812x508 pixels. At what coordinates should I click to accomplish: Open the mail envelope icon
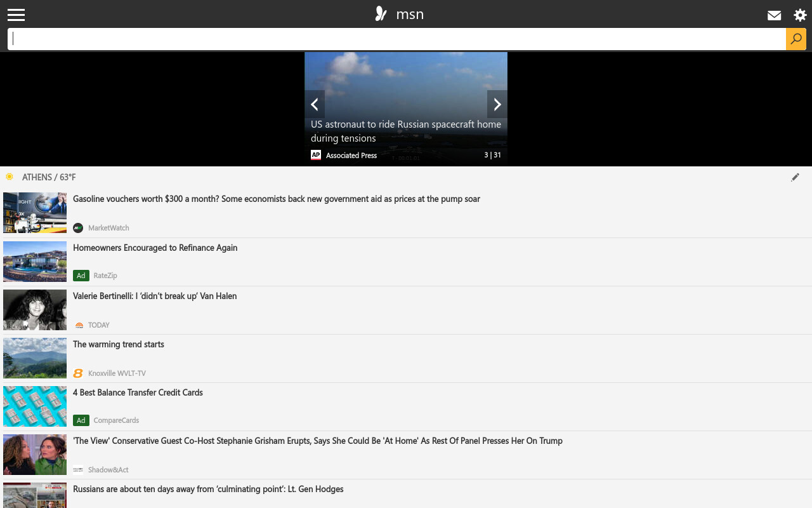tap(774, 15)
